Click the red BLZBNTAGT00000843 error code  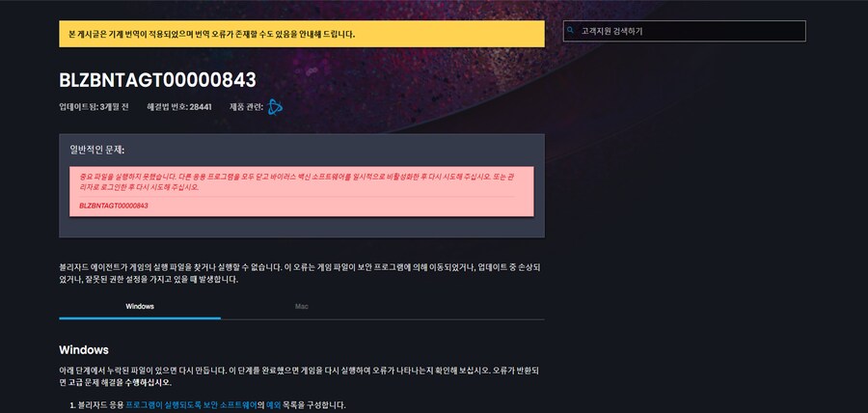coord(114,206)
